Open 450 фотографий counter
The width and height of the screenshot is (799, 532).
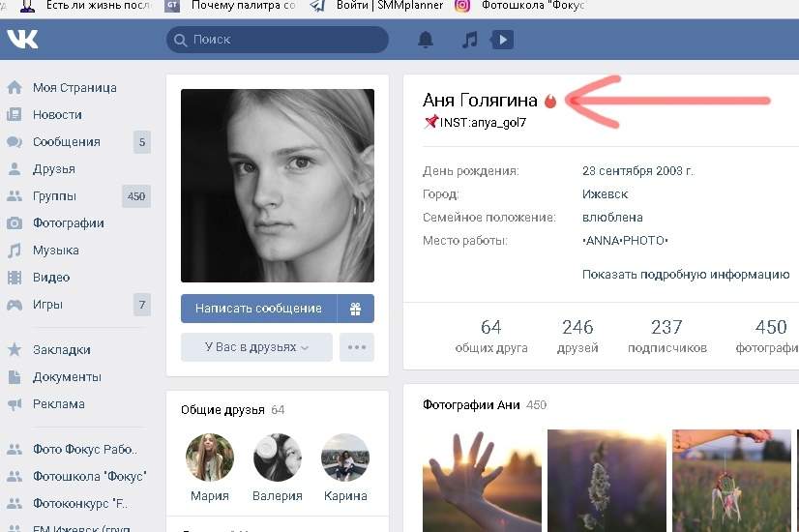click(x=767, y=337)
